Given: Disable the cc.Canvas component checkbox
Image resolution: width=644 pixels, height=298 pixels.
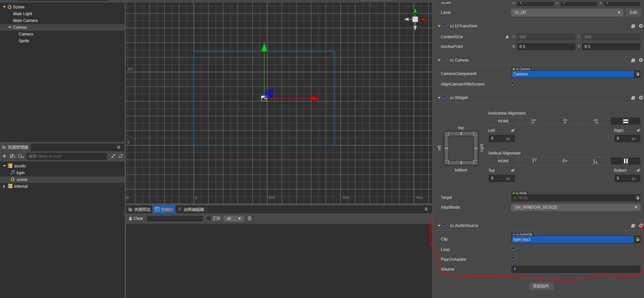Looking at the screenshot, I should 445,60.
